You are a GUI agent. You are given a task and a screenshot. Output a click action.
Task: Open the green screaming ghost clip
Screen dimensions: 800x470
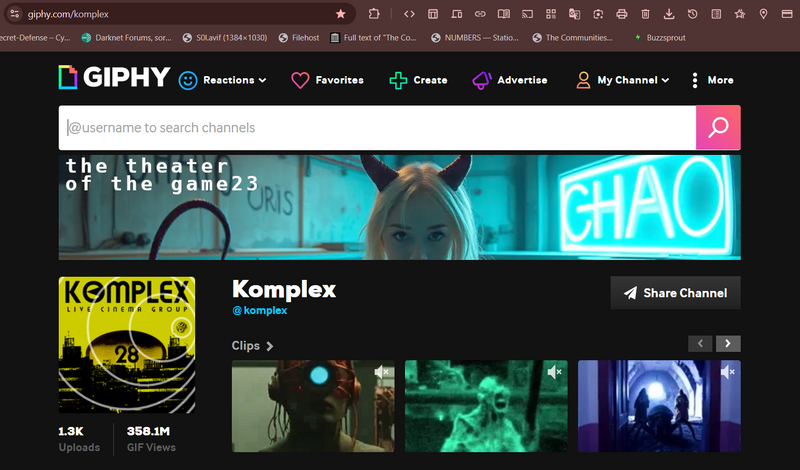coord(486,406)
